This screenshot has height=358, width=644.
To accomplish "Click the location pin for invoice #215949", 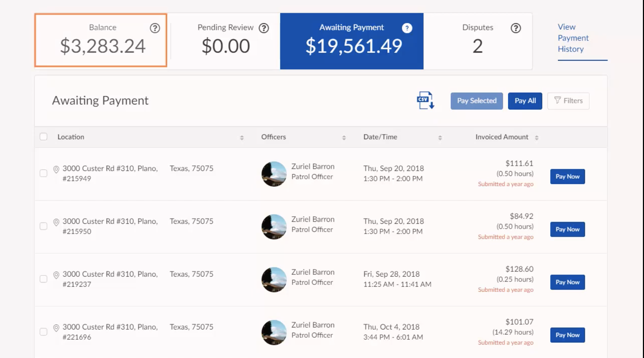I will (x=56, y=170).
